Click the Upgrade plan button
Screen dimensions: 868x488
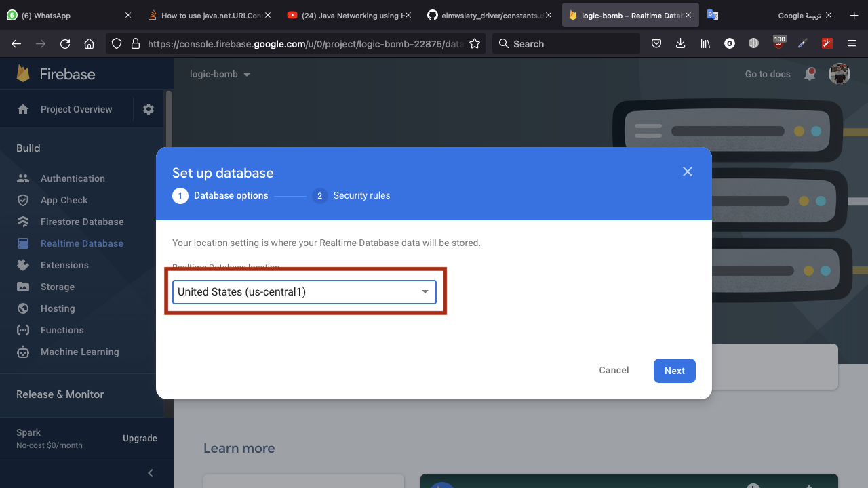(140, 439)
